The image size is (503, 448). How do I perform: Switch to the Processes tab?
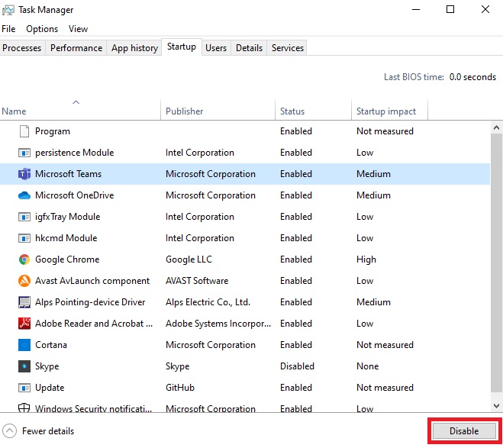[x=22, y=48]
